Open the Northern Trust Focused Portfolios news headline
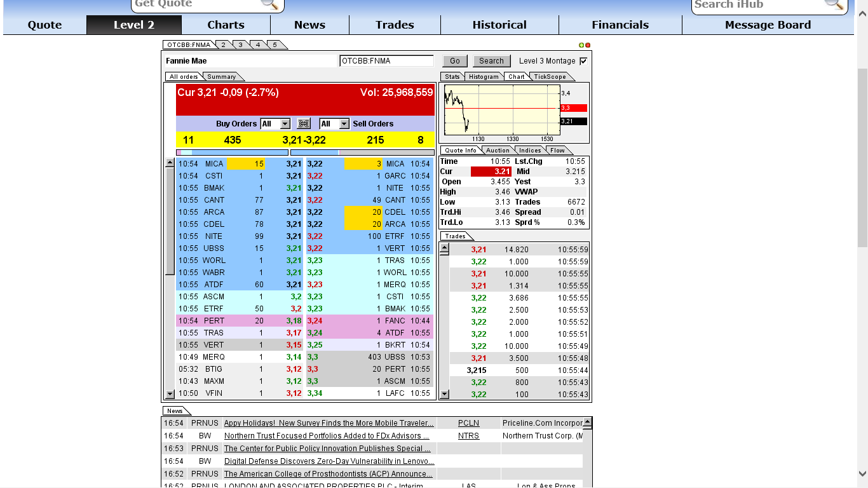 pos(325,436)
